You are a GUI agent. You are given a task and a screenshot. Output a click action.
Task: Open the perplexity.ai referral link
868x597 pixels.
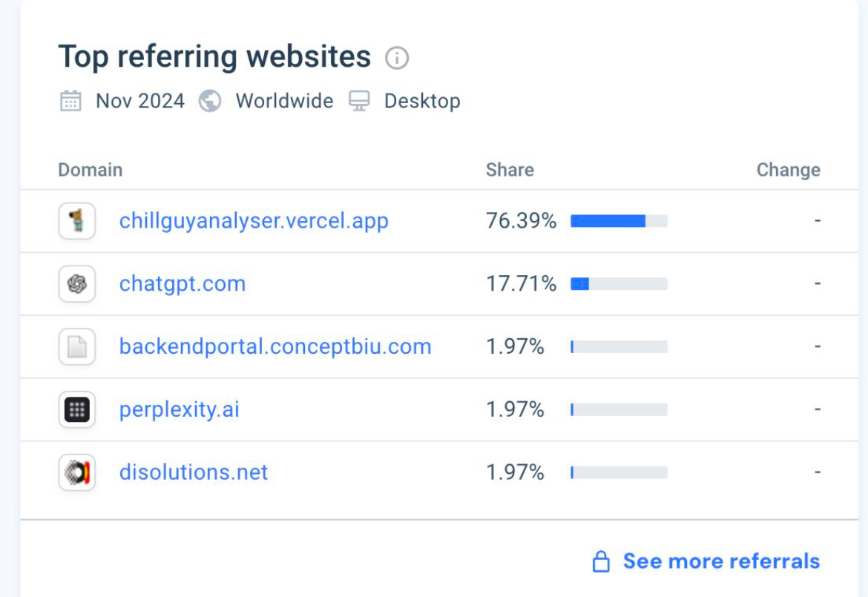tap(180, 409)
